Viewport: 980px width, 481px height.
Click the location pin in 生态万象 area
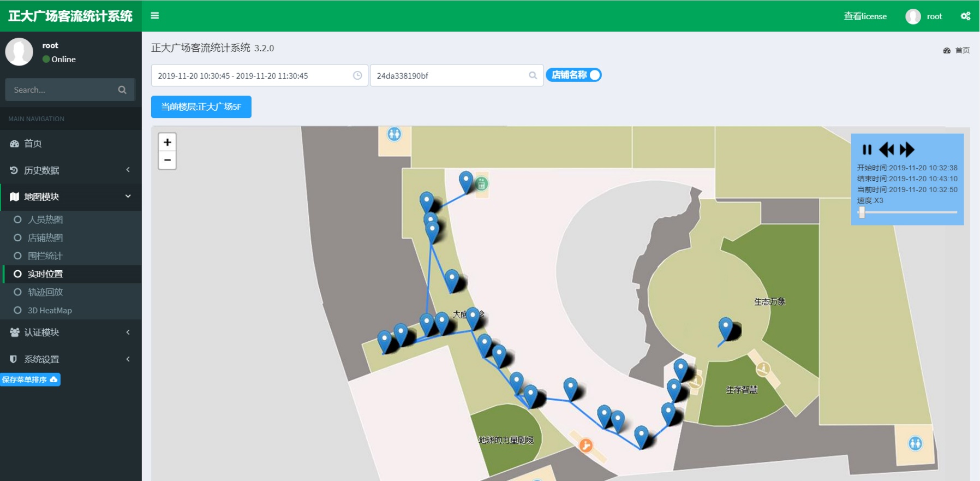[726, 329]
